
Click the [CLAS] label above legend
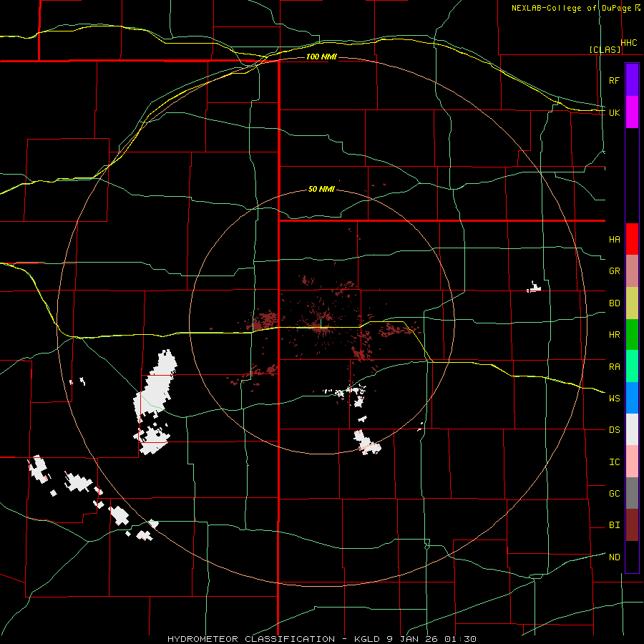pos(605,49)
